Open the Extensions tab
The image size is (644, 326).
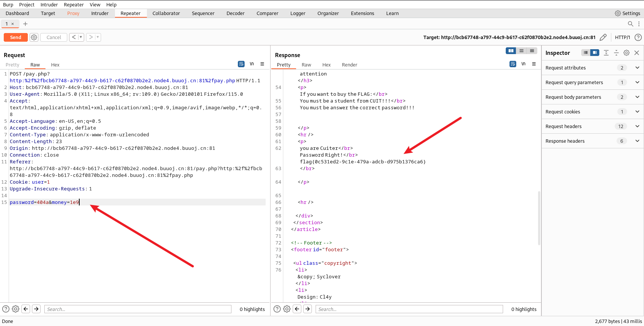point(363,13)
